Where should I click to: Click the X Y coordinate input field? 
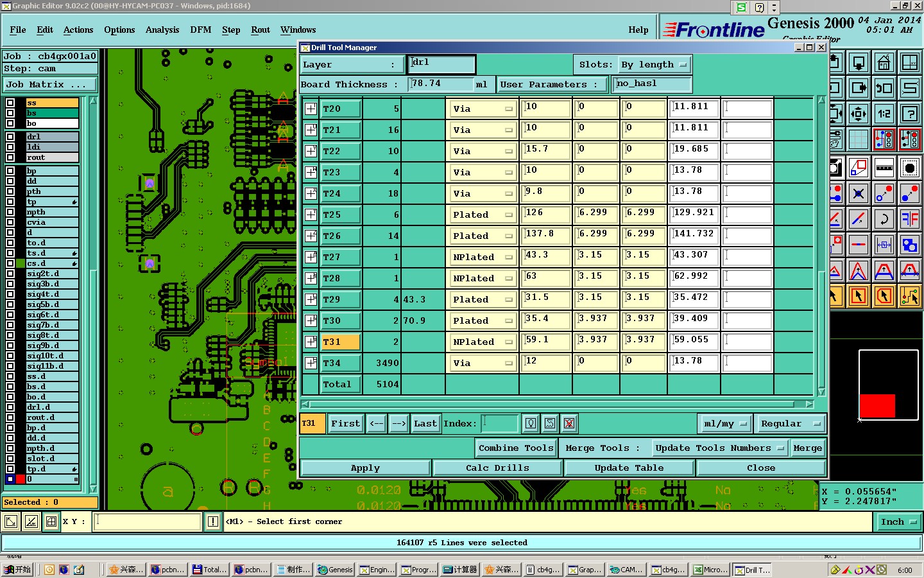point(148,521)
